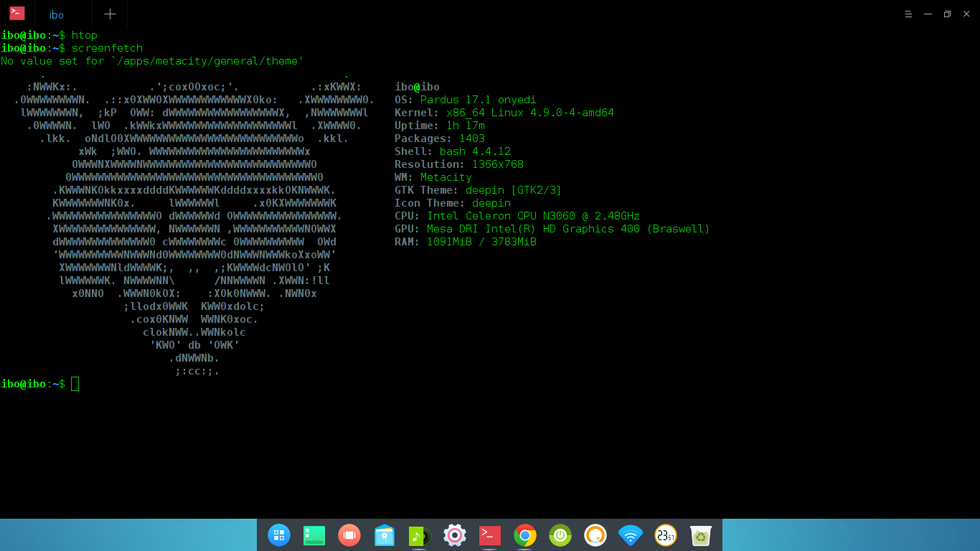Click the 'ibo@ibo' header above OS line
This screenshot has width=980, height=551.
coord(417,87)
